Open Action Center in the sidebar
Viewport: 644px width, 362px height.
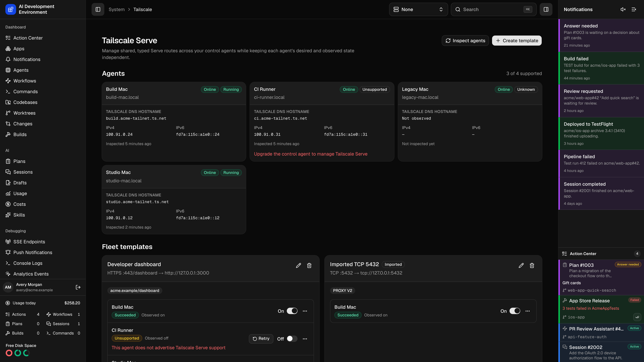(x=43, y=38)
